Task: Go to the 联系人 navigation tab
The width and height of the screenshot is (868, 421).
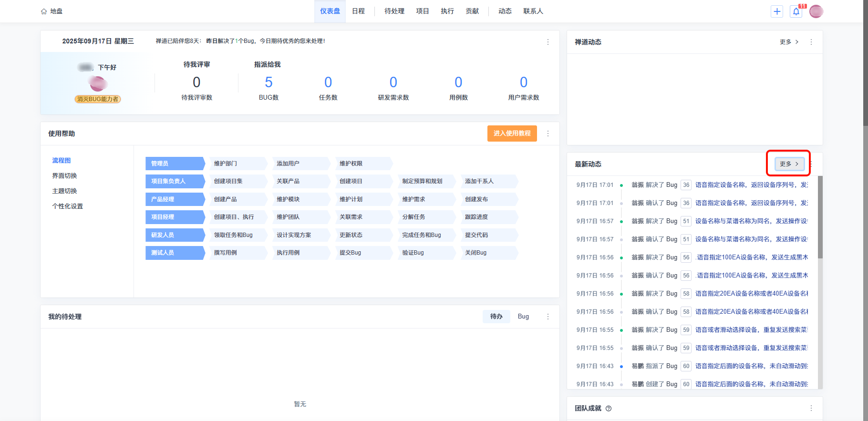Action: [x=533, y=11]
